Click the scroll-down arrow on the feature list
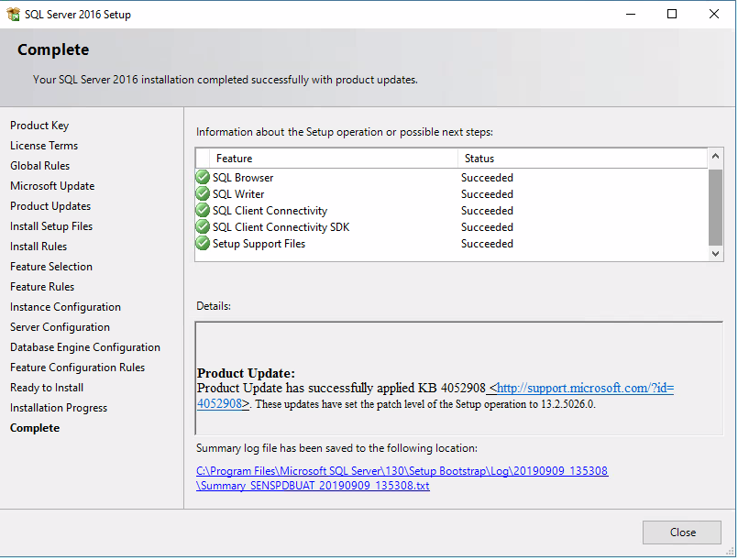The height and width of the screenshot is (560, 738). point(716,253)
